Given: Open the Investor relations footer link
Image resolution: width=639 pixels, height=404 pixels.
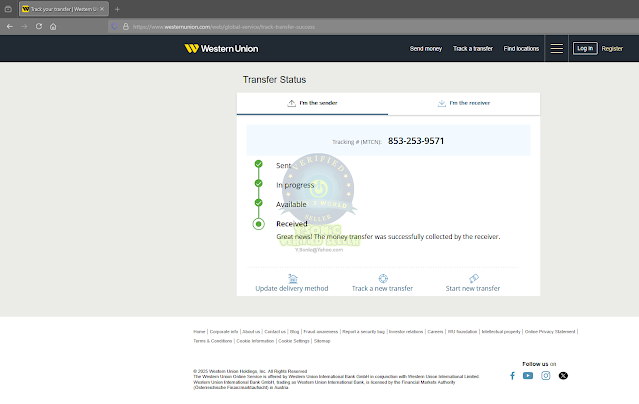Looking at the screenshot, I should (x=406, y=331).
